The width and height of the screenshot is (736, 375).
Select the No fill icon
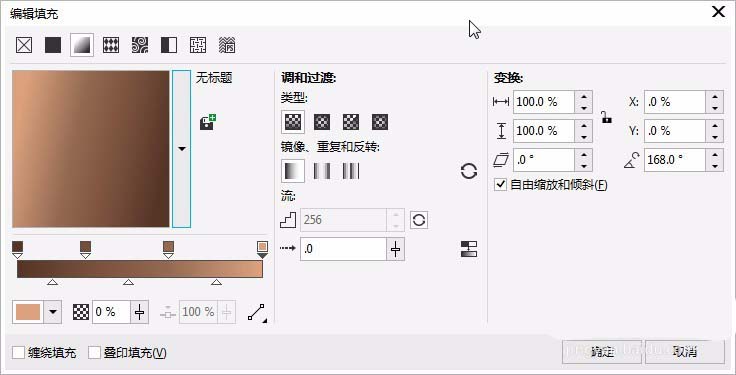pos(24,45)
